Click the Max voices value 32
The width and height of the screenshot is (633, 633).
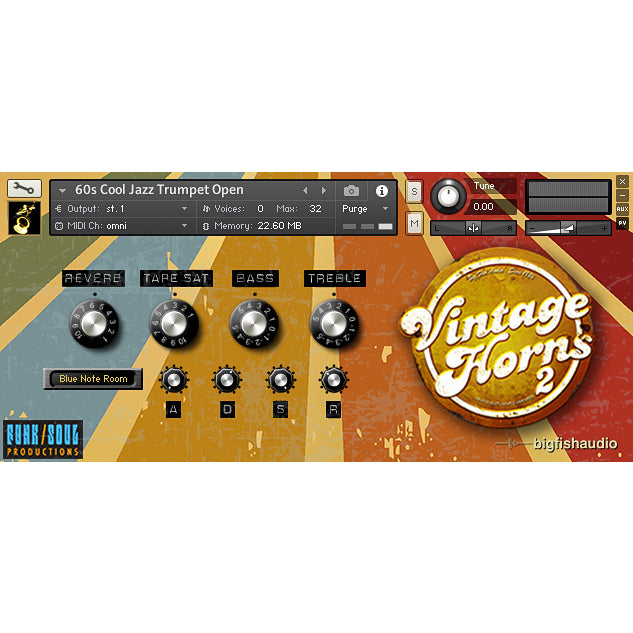point(315,209)
